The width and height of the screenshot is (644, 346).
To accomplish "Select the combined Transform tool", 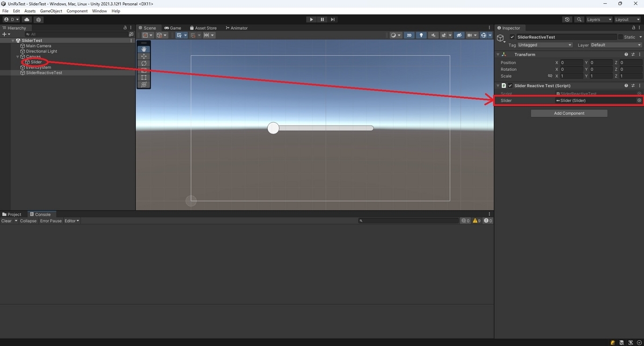I will tap(144, 84).
